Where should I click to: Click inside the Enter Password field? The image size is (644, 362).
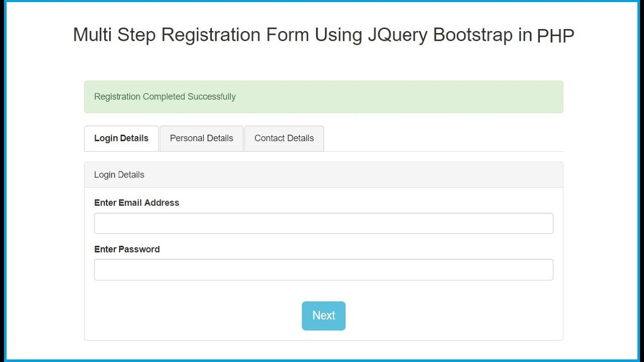click(x=324, y=269)
